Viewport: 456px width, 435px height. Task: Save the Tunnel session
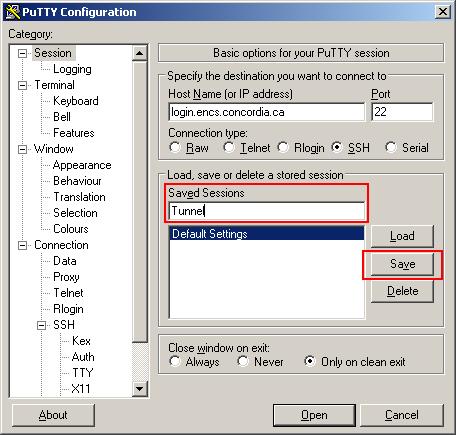tap(402, 264)
